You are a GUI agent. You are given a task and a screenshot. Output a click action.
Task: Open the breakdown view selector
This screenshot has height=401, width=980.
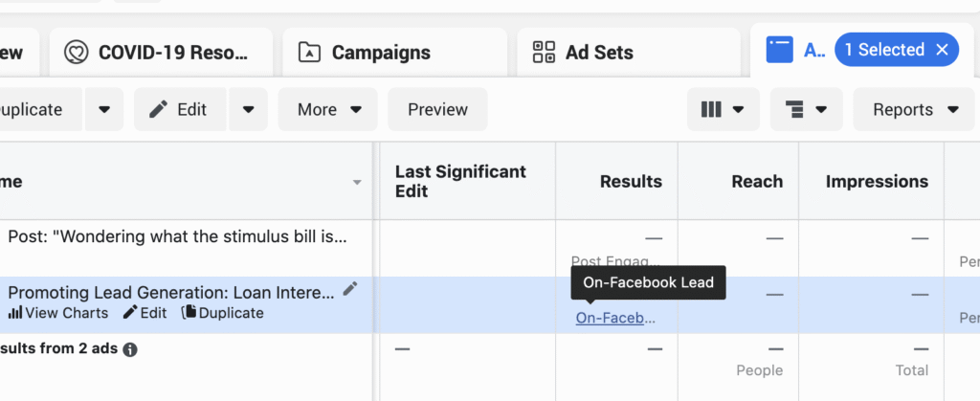coord(805,110)
